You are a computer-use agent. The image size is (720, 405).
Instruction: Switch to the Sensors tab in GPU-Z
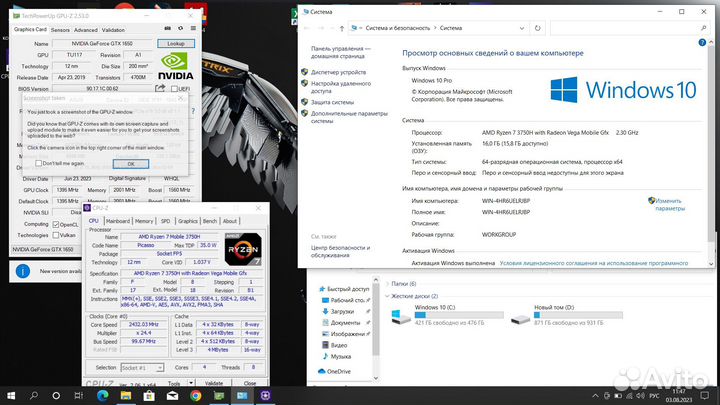60,30
